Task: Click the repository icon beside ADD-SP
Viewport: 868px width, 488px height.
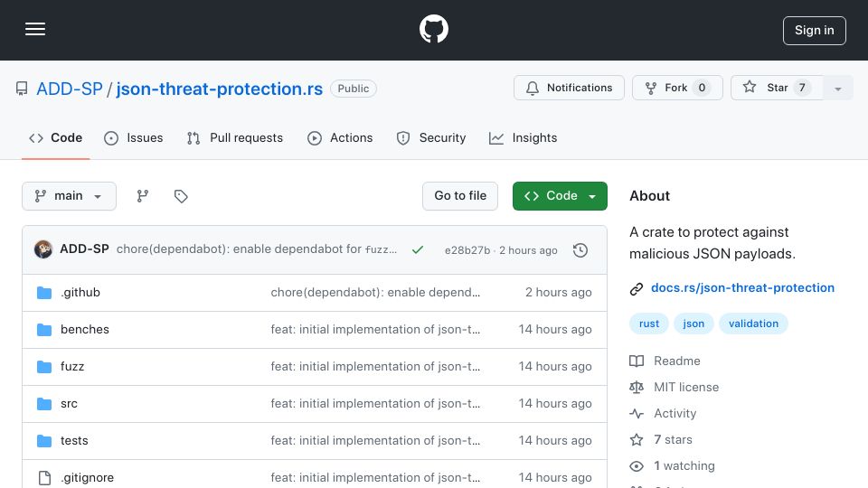Action: 22,89
